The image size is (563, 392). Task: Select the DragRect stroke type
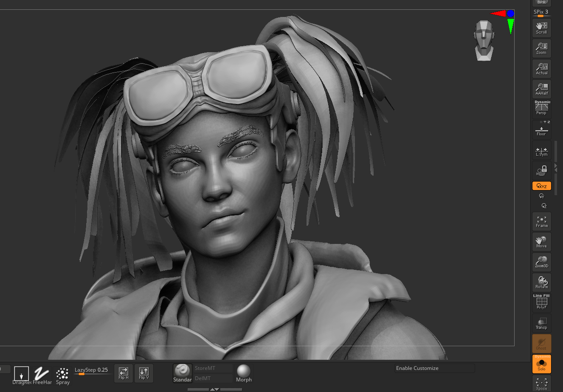pyautogui.click(x=22, y=375)
